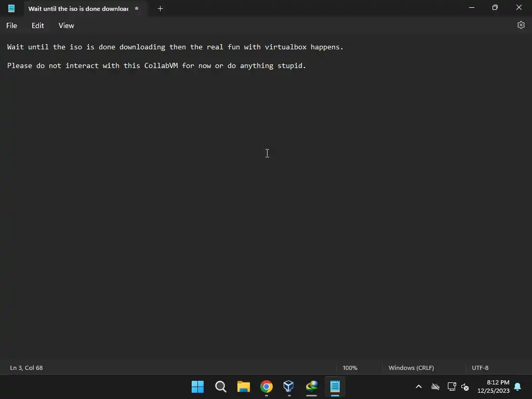This screenshot has width=532, height=399.
Task: Show hidden tray icons chevron
Action: (419, 387)
